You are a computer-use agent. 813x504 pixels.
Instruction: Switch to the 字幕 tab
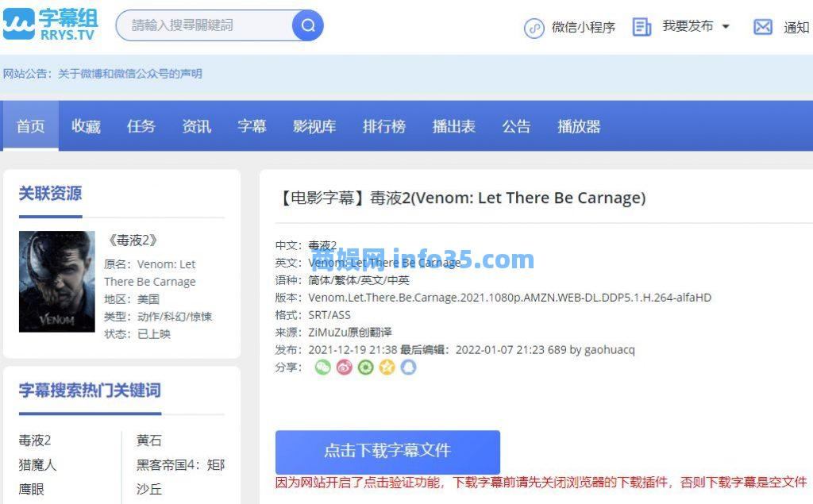[252, 125]
